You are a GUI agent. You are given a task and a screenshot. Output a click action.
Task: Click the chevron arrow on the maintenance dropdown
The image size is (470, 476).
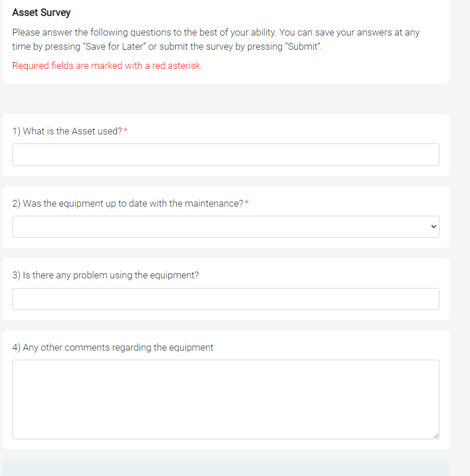(433, 227)
